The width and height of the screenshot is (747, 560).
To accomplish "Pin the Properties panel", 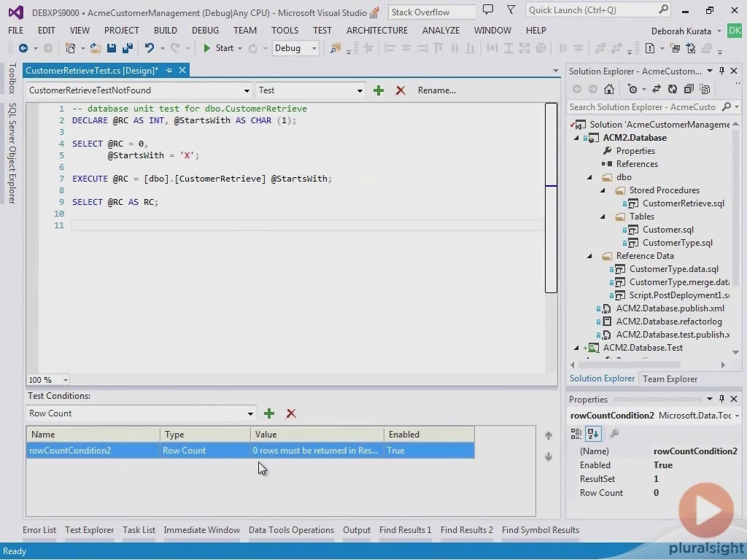I will click(x=721, y=399).
